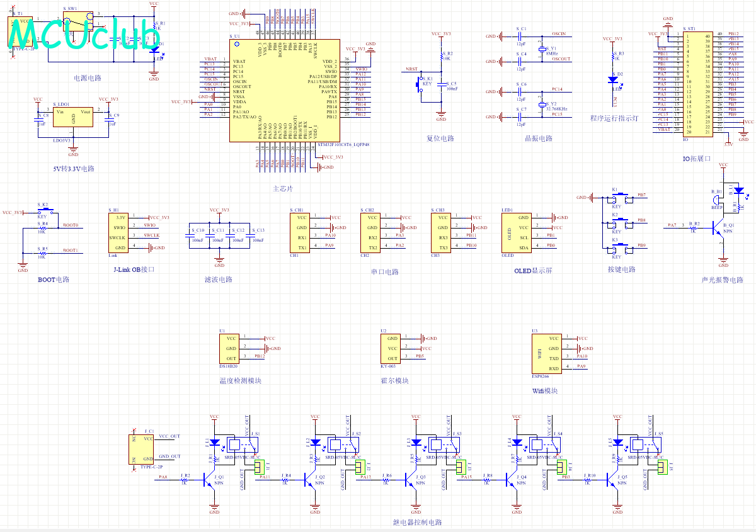756x532 pixels.
Task: Select the J_S4 SRD-05VDC relay
Action: click(544, 446)
